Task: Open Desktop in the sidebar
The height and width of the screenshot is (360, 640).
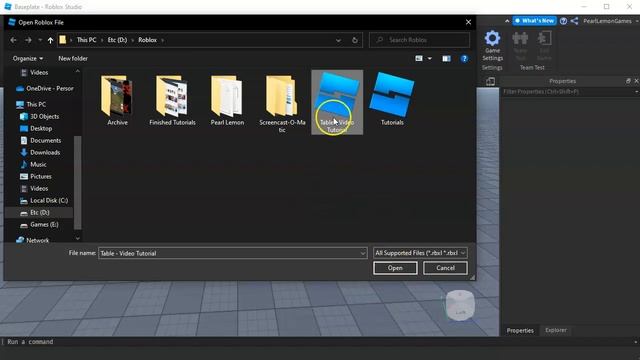Action: click(x=36, y=128)
